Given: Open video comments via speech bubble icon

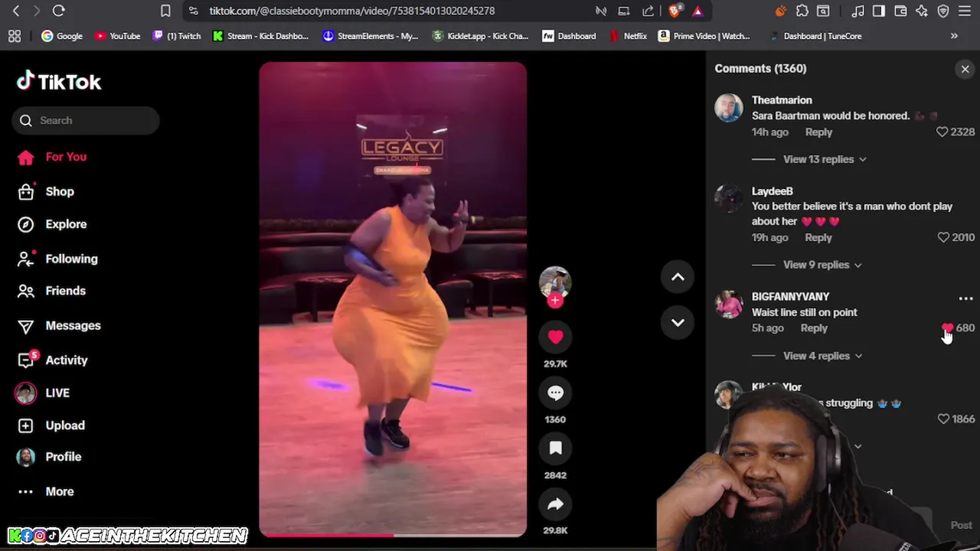Looking at the screenshot, I should (x=555, y=393).
